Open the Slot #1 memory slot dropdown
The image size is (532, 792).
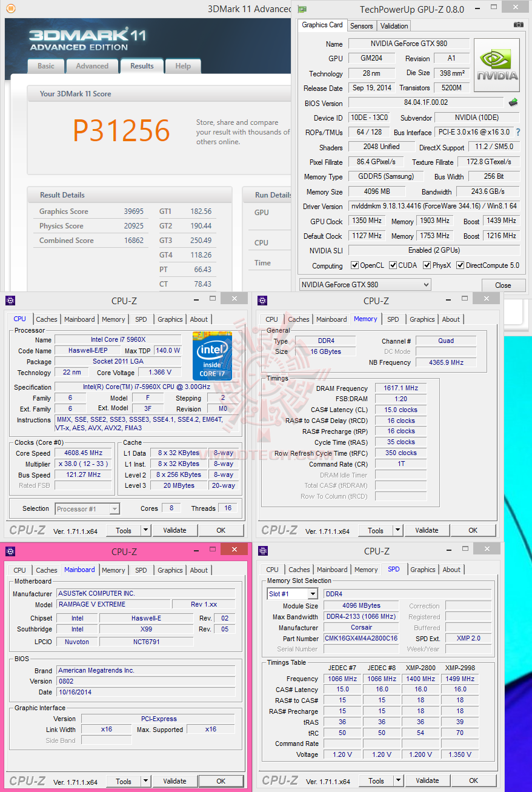pyautogui.click(x=292, y=594)
